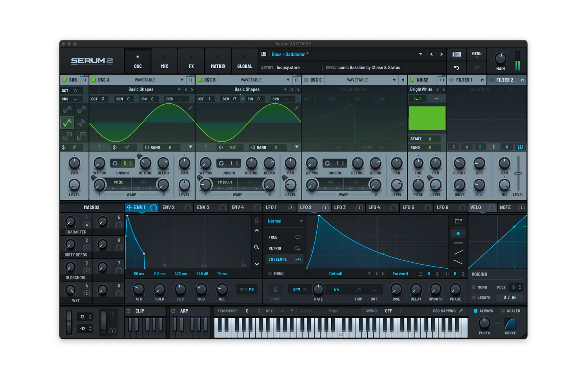Viewport: 588px width, 383px height.
Task: Click the LFO host anchor icon
Action: 276,289
